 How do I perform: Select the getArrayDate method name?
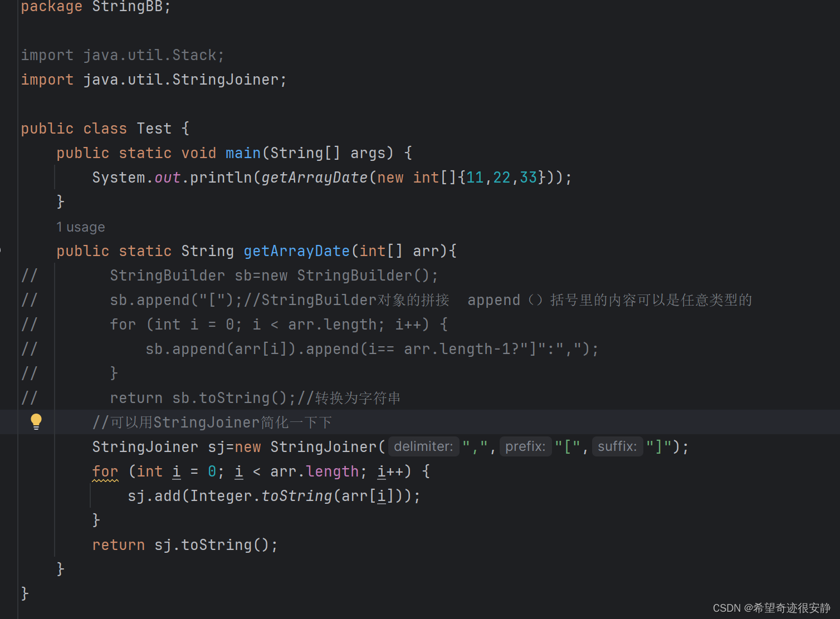[x=296, y=250]
